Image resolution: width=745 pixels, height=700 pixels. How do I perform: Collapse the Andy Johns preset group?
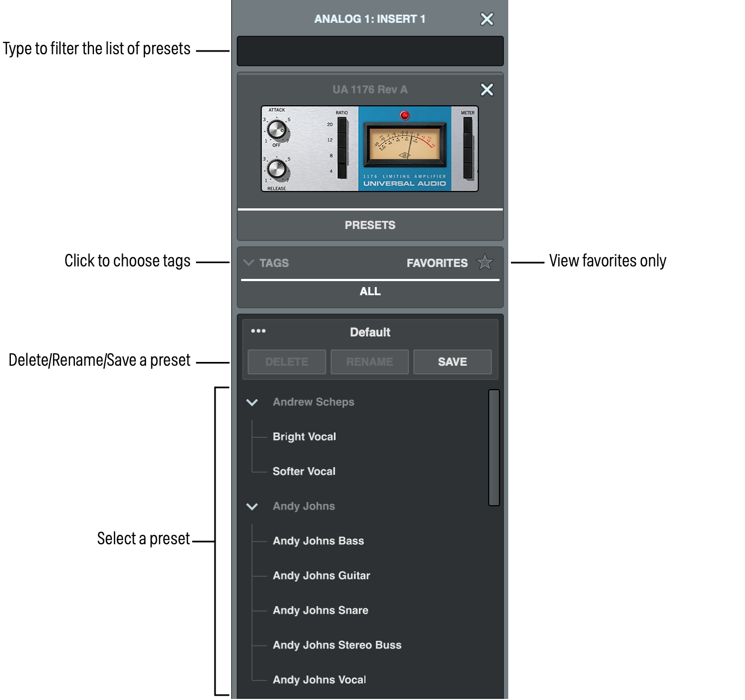pos(252,506)
